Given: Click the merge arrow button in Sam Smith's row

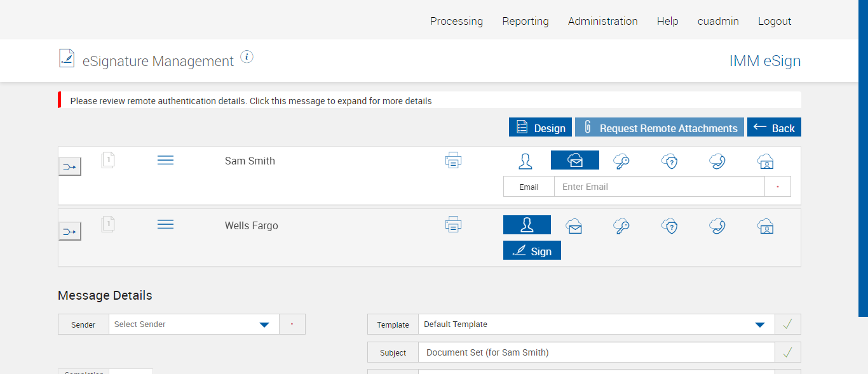Looking at the screenshot, I should pyautogui.click(x=70, y=167).
